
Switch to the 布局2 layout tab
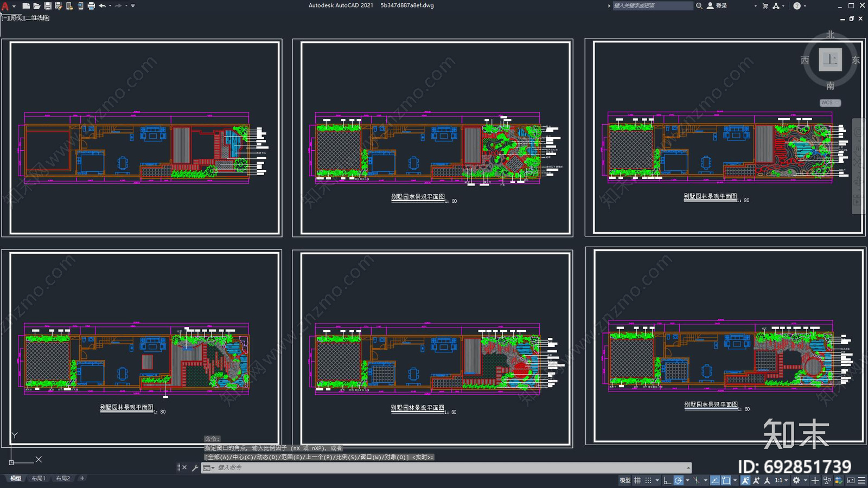point(63,478)
